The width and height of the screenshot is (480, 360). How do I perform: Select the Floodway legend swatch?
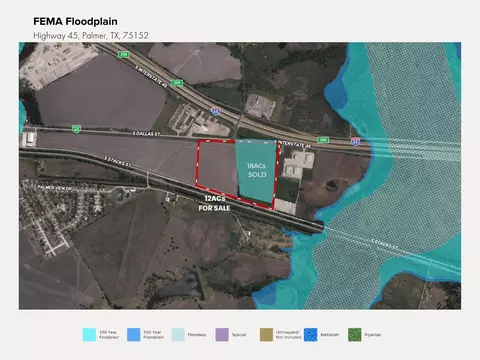point(178,335)
